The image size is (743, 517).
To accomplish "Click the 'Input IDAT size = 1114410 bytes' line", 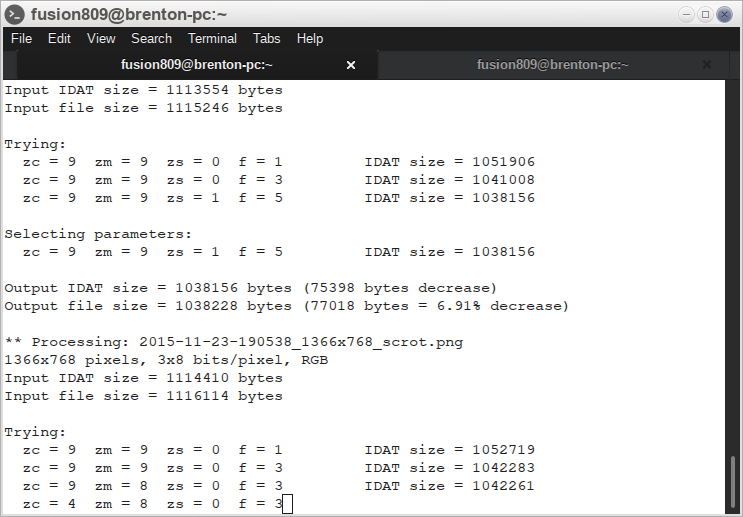I will [x=144, y=378].
